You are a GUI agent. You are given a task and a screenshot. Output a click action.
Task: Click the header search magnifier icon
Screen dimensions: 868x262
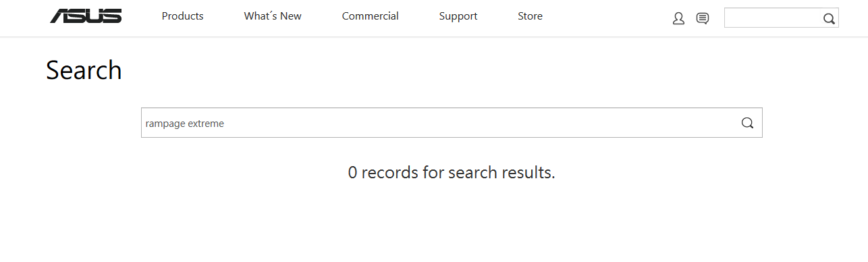829,19
